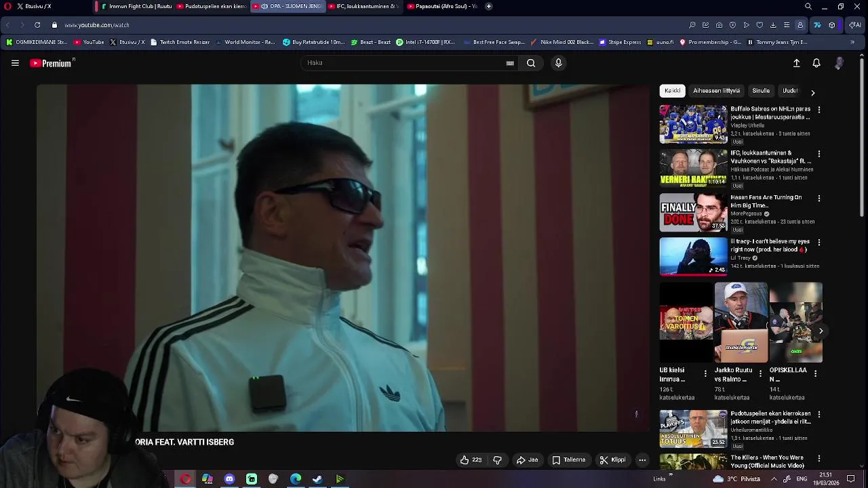
Task: Open options for Jarkko Ruutu vs Raimo short
Action: coord(760,373)
